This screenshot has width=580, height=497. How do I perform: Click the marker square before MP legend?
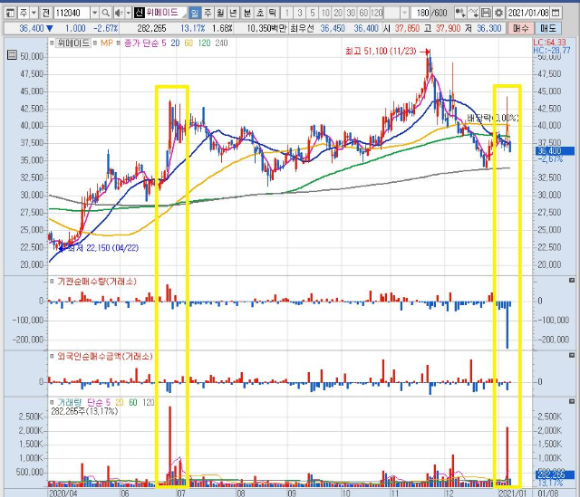point(96,43)
